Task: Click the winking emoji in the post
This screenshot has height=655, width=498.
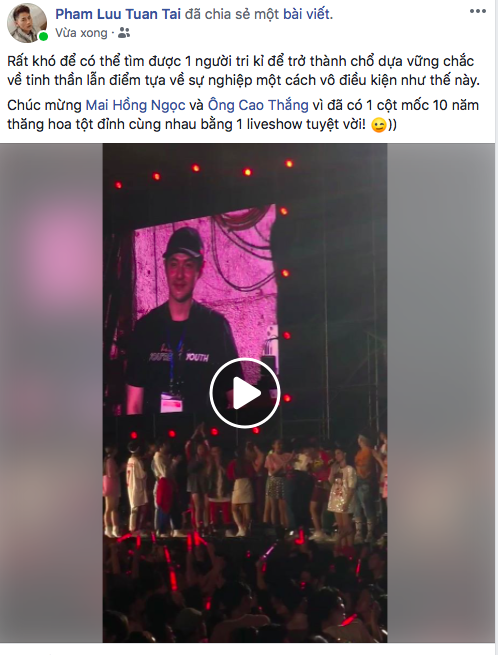Action: (x=379, y=125)
